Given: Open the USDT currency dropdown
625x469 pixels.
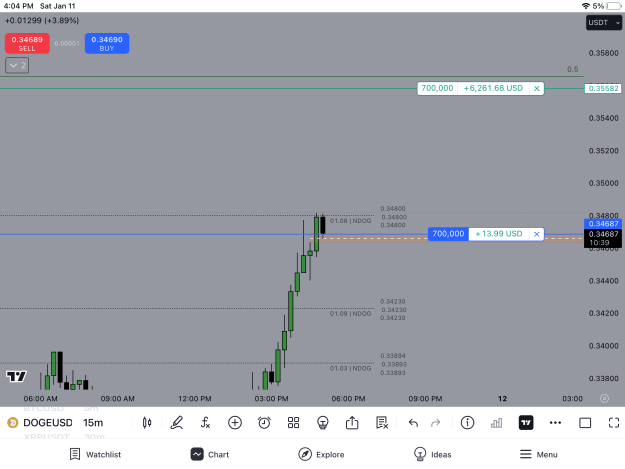Looking at the screenshot, I should pyautogui.click(x=604, y=23).
